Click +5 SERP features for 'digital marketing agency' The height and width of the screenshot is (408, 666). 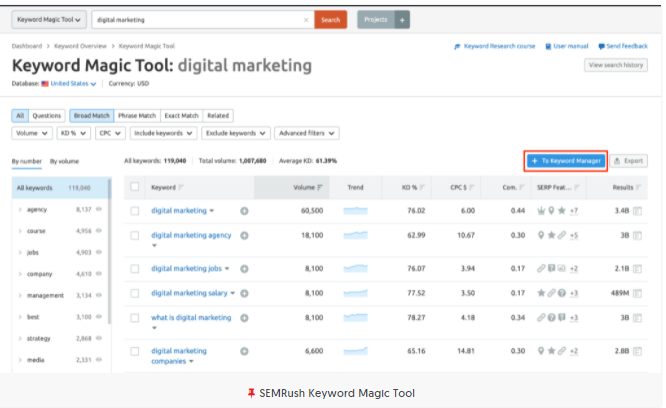click(574, 236)
